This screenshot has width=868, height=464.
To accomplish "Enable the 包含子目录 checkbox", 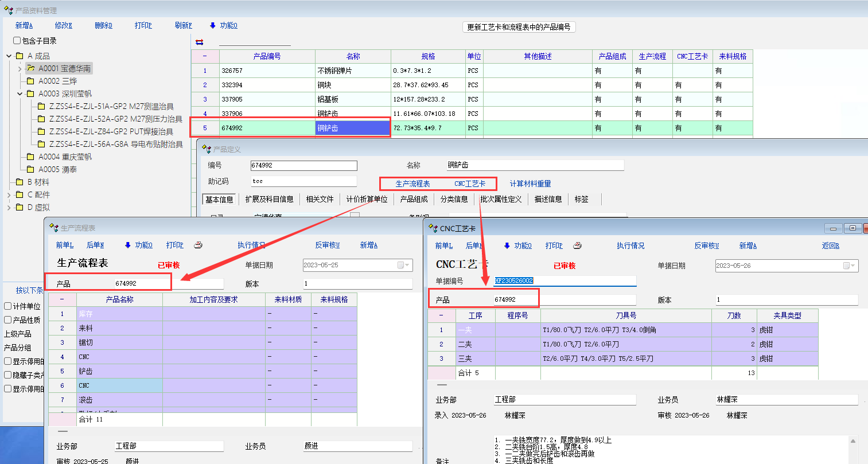I will [x=17, y=41].
